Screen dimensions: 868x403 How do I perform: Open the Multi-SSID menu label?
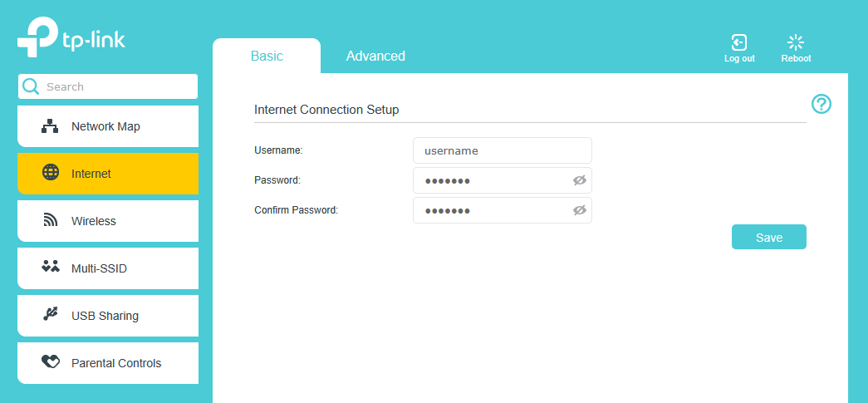[99, 269]
